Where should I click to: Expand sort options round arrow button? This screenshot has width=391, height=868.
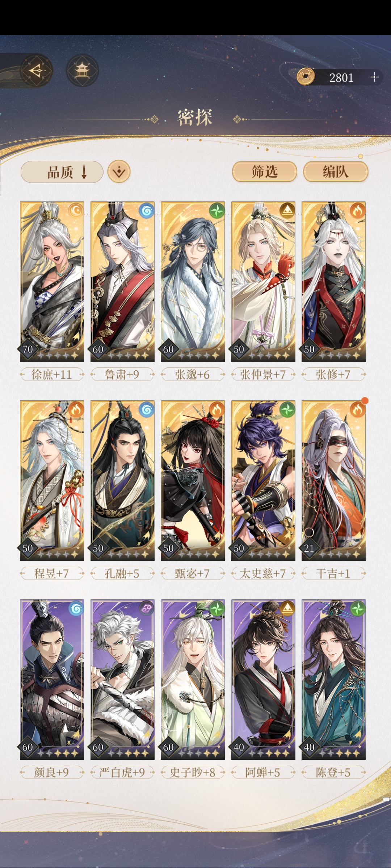pyautogui.click(x=119, y=171)
